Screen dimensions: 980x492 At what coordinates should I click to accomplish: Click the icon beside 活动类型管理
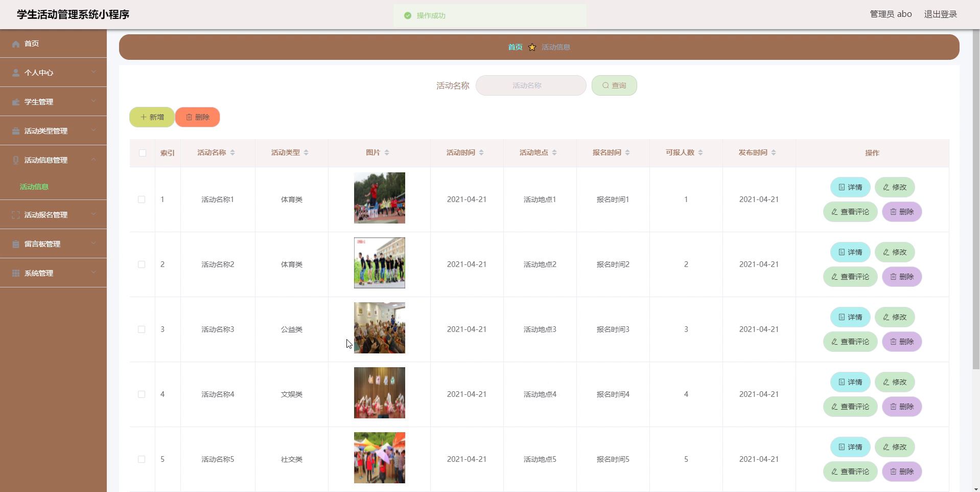tap(16, 131)
